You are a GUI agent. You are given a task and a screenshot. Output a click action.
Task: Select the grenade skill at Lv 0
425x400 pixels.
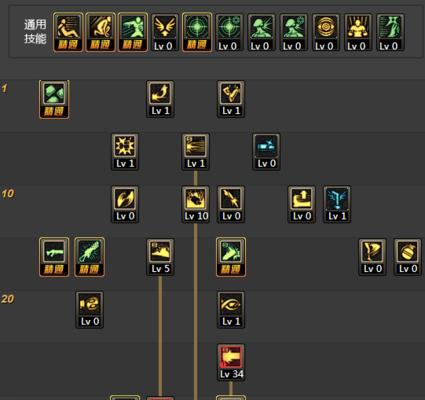pos(408,257)
